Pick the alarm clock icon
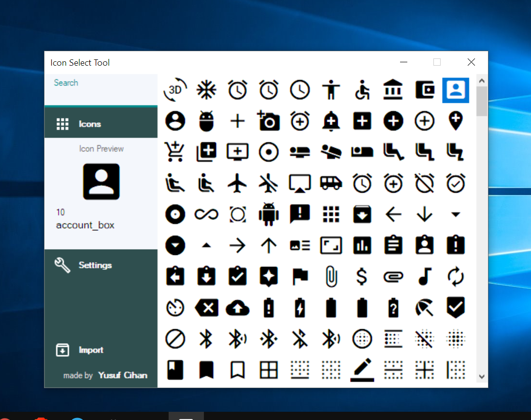531x420 pixels. [x=237, y=90]
